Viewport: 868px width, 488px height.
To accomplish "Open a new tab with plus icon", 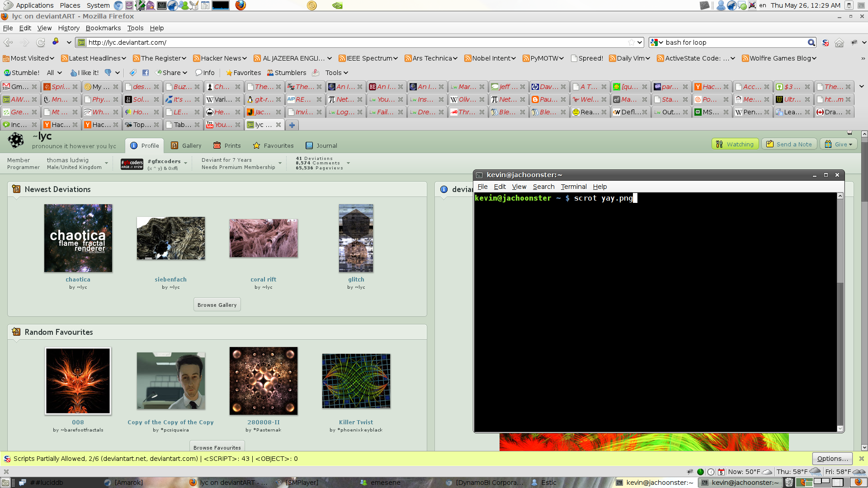I will [x=292, y=125].
